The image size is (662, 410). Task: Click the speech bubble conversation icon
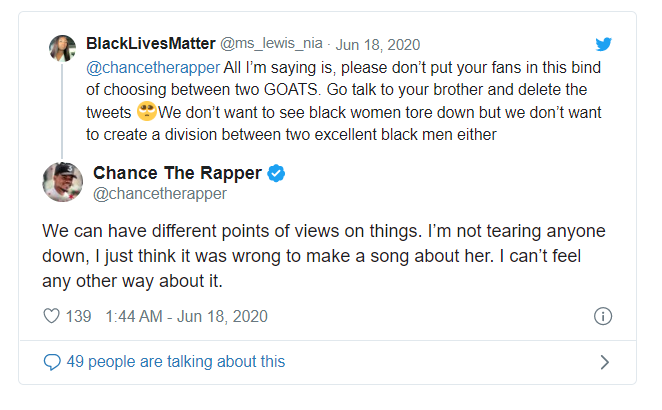click(52, 362)
